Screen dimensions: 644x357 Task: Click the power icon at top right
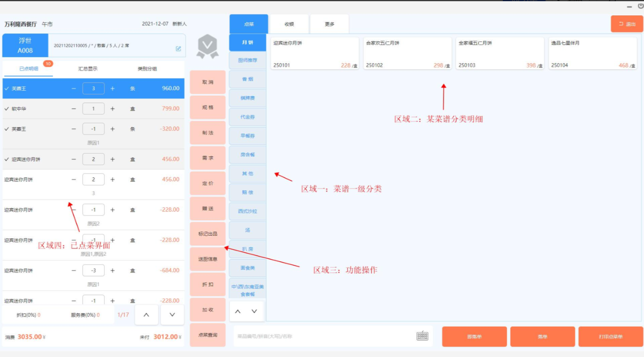point(641,6)
